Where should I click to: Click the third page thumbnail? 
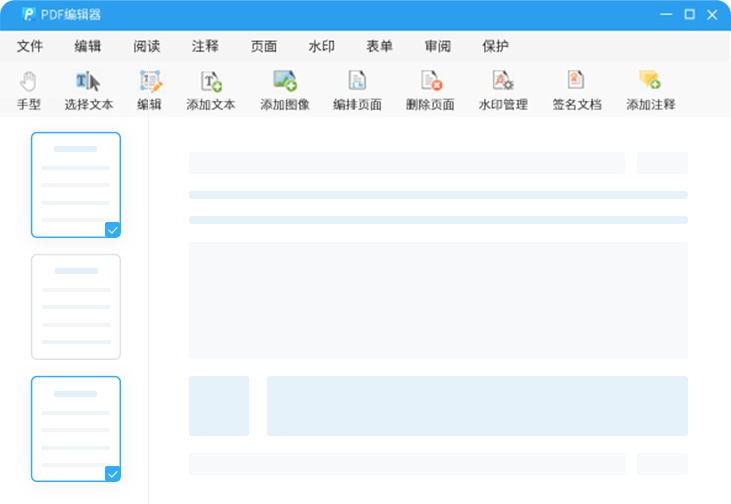[x=76, y=429]
